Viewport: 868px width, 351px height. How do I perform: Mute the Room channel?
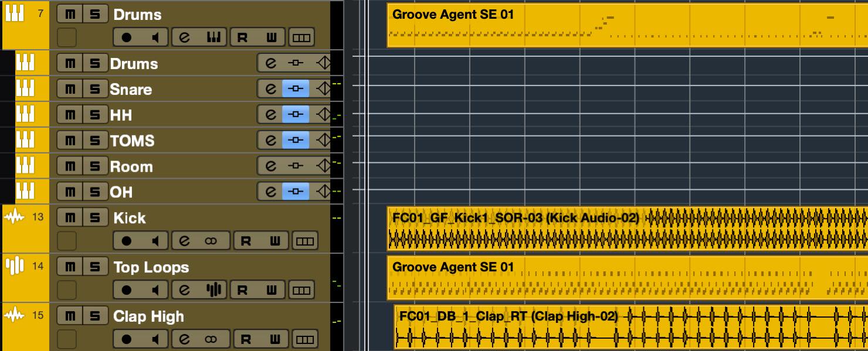click(70, 166)
